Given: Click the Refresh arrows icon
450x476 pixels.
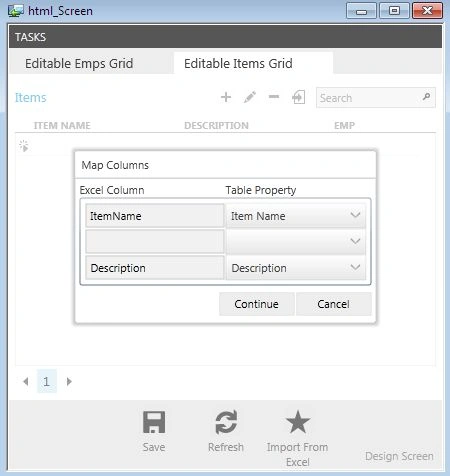Looking at the screenshot, I should (226, 422).
